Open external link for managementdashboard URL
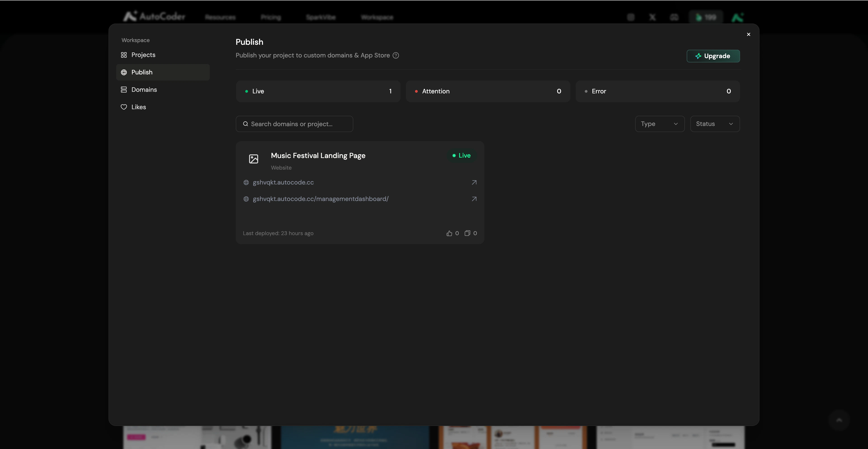Image resolution: width=868 pixels, height=449 pixels. (x=474, y=199)
